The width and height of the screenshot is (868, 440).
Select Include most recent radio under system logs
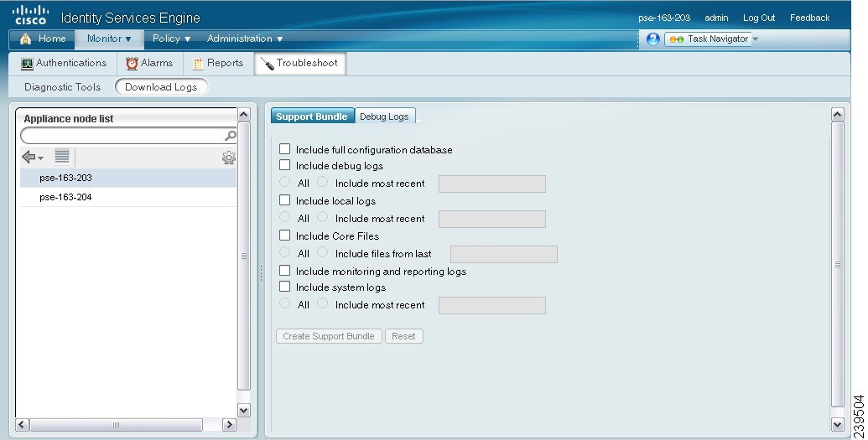point(323,304)
